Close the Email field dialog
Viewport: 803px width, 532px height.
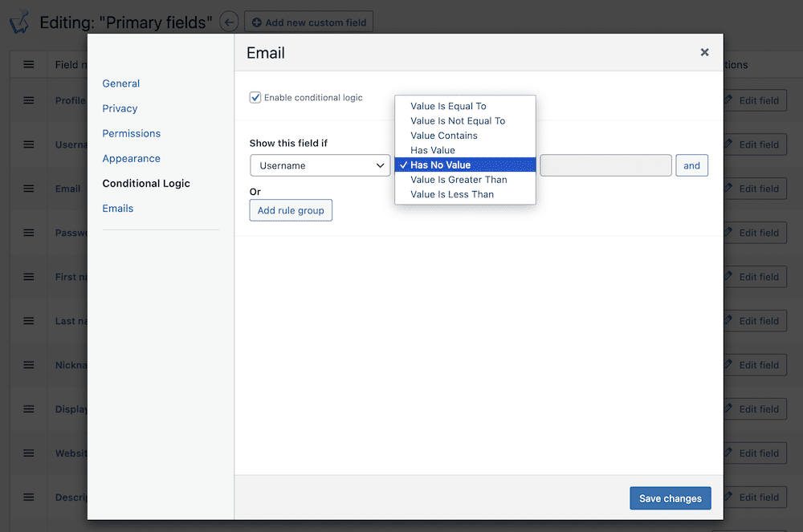coord(705,52)
